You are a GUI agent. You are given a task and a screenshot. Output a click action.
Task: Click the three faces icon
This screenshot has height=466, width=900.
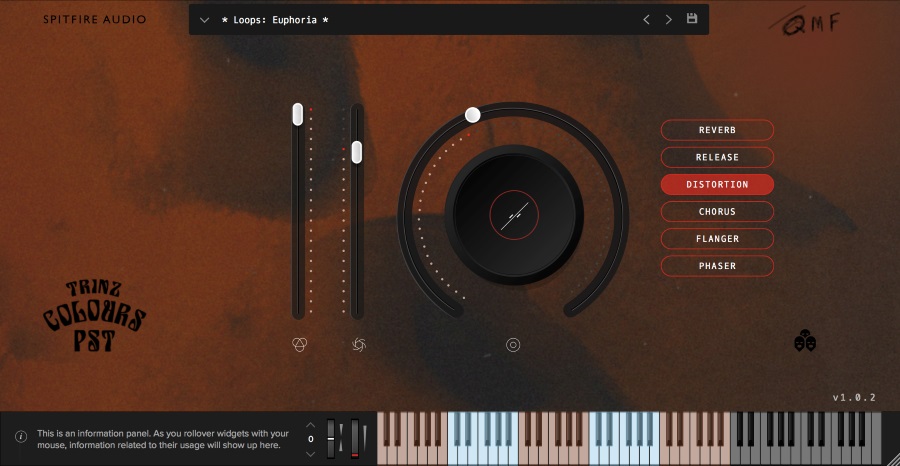coord(805,340)
